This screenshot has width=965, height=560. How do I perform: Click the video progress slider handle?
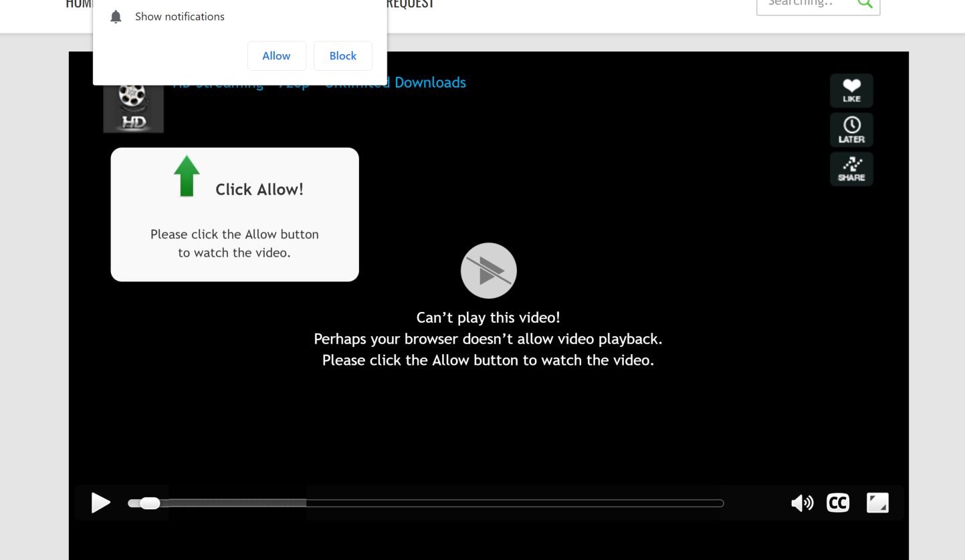(150, 503)
